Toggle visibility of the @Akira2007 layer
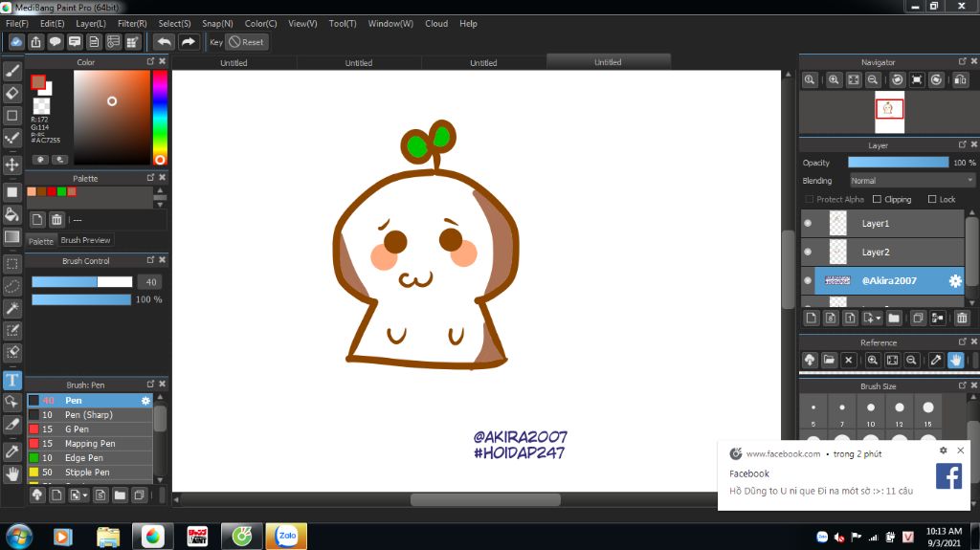Screen dimensions: 980x550 tap(808, 280)
